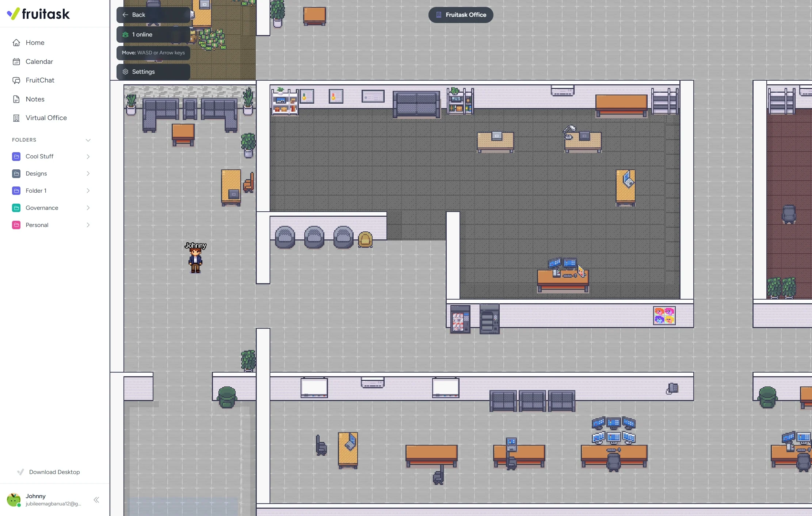Click the Johnny character avatar
Screen dimensions: 812x516
click(x=195, y=260)
